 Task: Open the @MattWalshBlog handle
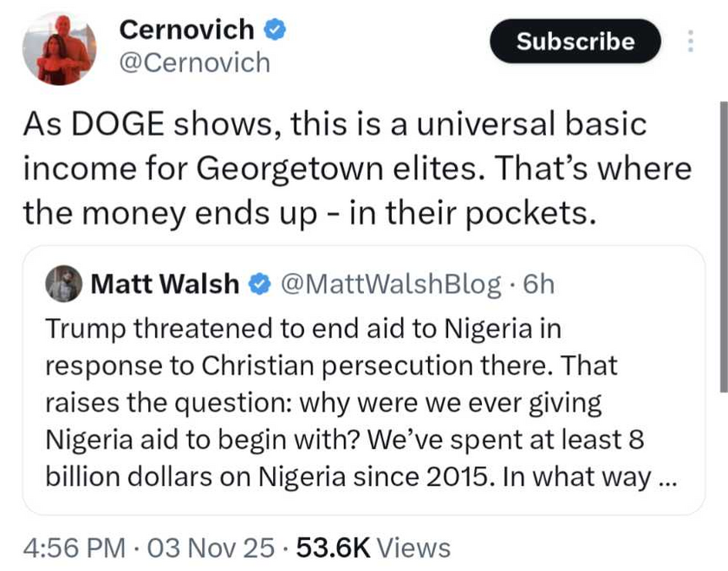tap(391, 284)
